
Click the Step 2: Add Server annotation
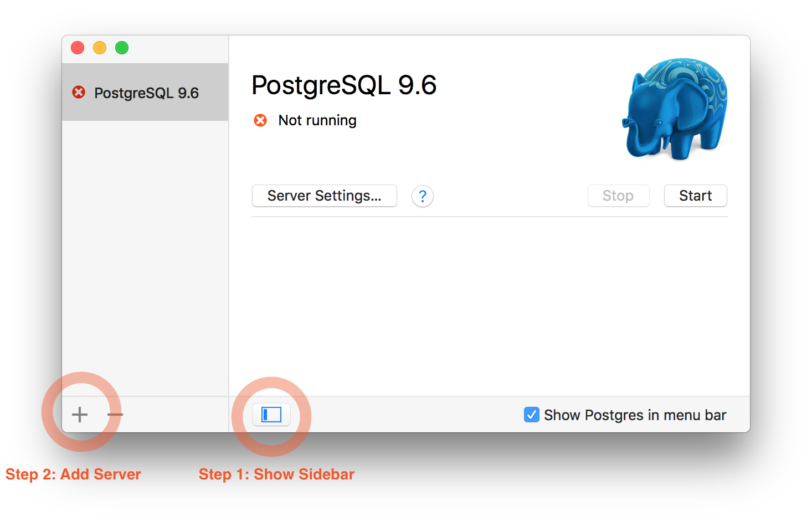[x=73, y=474]
